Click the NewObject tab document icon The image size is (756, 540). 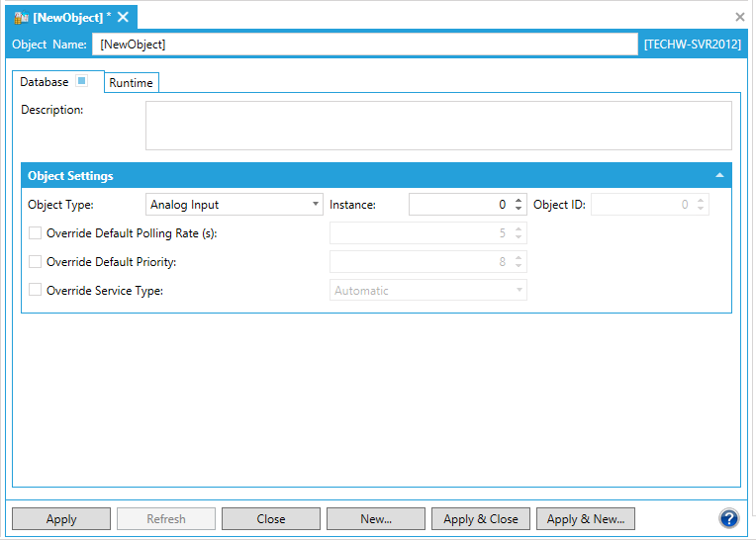[x=21, y=18]
